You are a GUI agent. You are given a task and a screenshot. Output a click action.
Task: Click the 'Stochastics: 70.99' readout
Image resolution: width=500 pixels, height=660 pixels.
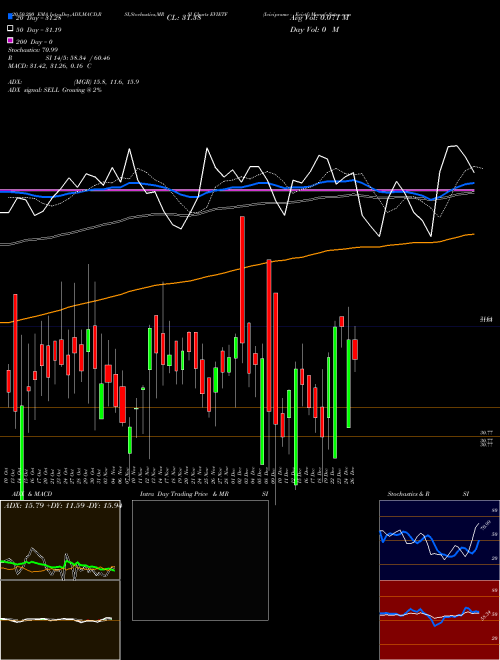click(x=33, y=50)
